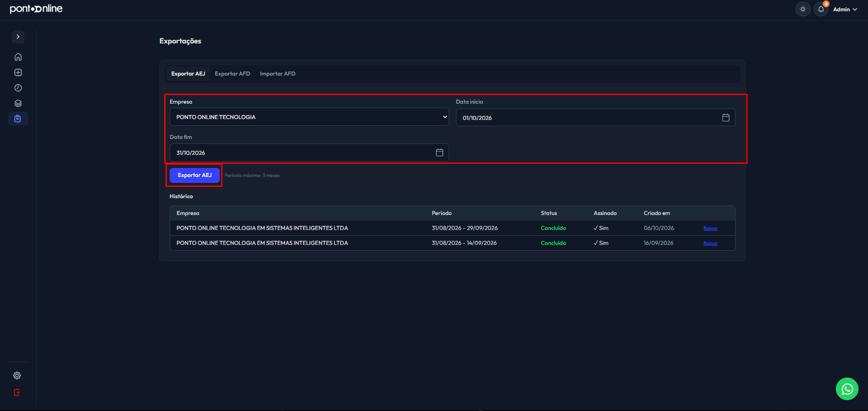Open the WhatsApp chat button
This screenshot has width=868, height=411.
(x=847, y=389)
